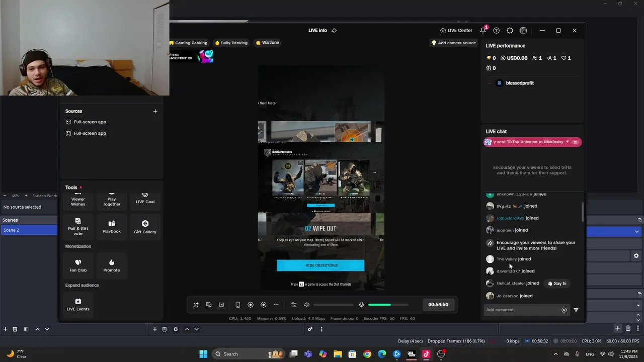Select Scene 2 in OBS Scenes list
The height and width of the screenshot is (362, 644).
(29, 230)
